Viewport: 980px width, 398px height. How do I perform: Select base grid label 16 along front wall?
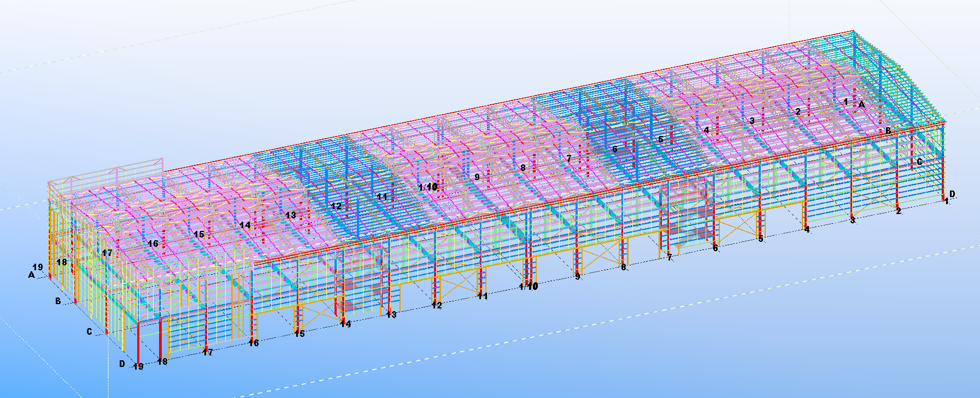coord(253,343)
